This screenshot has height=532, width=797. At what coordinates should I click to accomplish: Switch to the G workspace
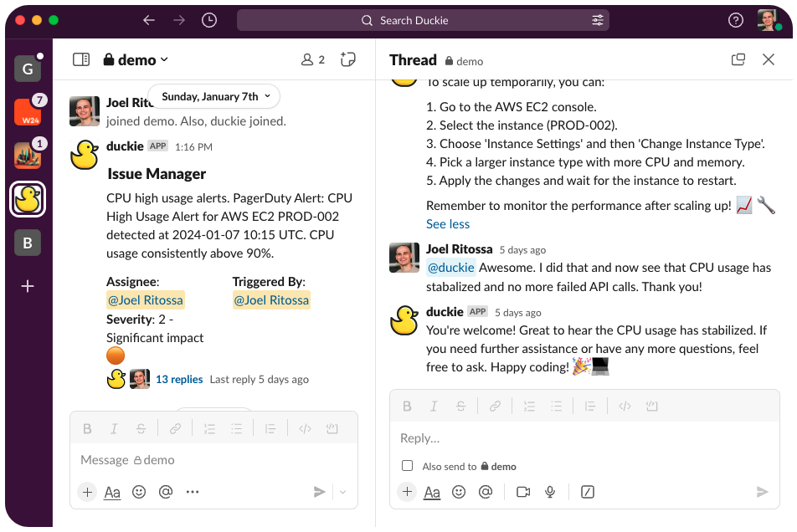[x=28, y=69]
